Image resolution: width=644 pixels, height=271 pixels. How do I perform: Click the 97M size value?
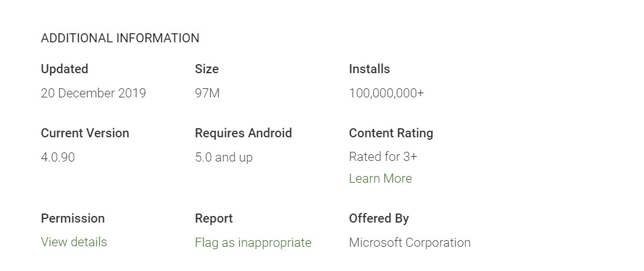pyautogui.click(x=207, y=93)
